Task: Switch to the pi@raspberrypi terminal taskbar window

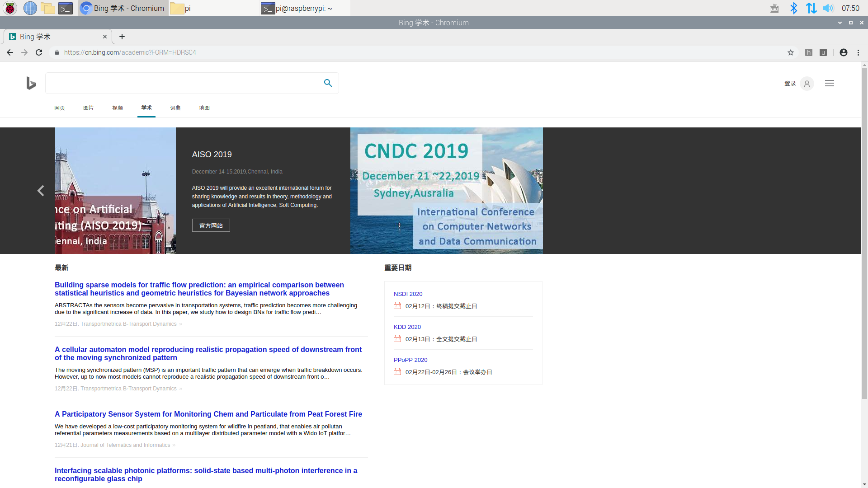Action: [x=305, y=8]
